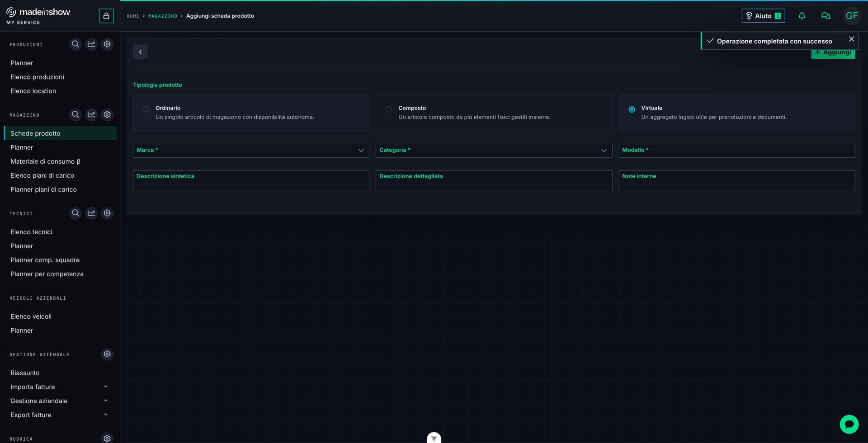Focus Descrizione sintetica field
The image size is (868, 443).
(x=251, y=181)
